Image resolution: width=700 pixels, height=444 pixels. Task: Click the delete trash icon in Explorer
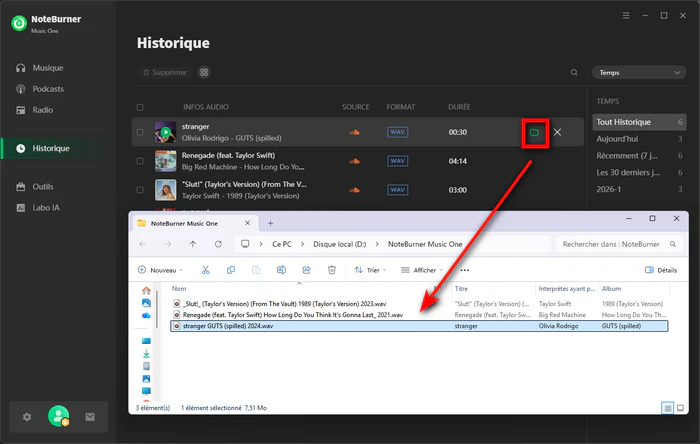(332, 270)
